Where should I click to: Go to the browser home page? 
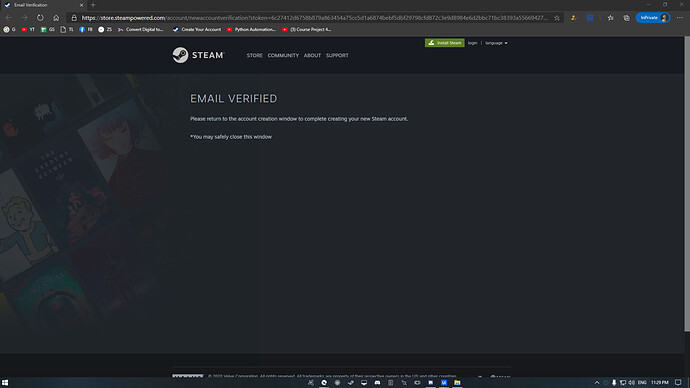pos(56,18)
